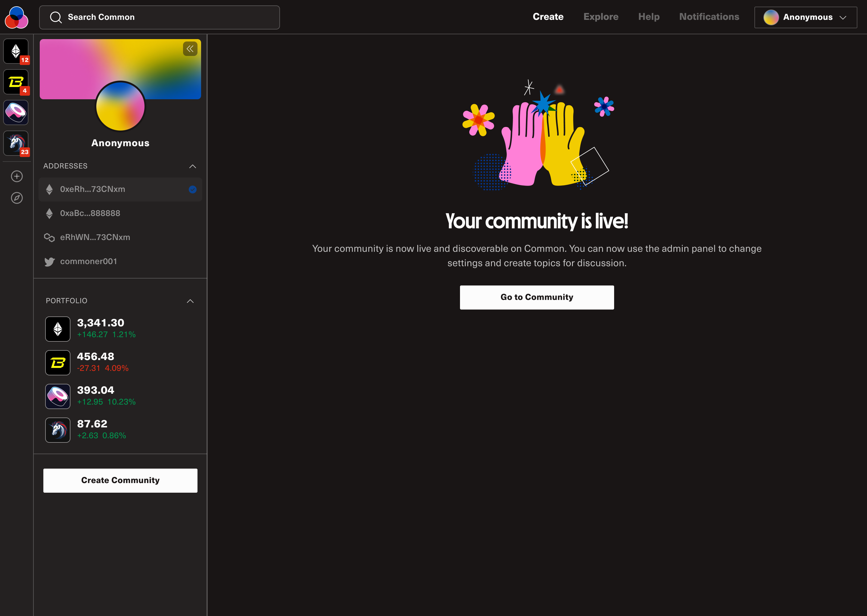Image resolution: width=867 pixels, height=616 pixels.
Task: Open the pink ring community in the sidebar
Action: coord(16,112)
